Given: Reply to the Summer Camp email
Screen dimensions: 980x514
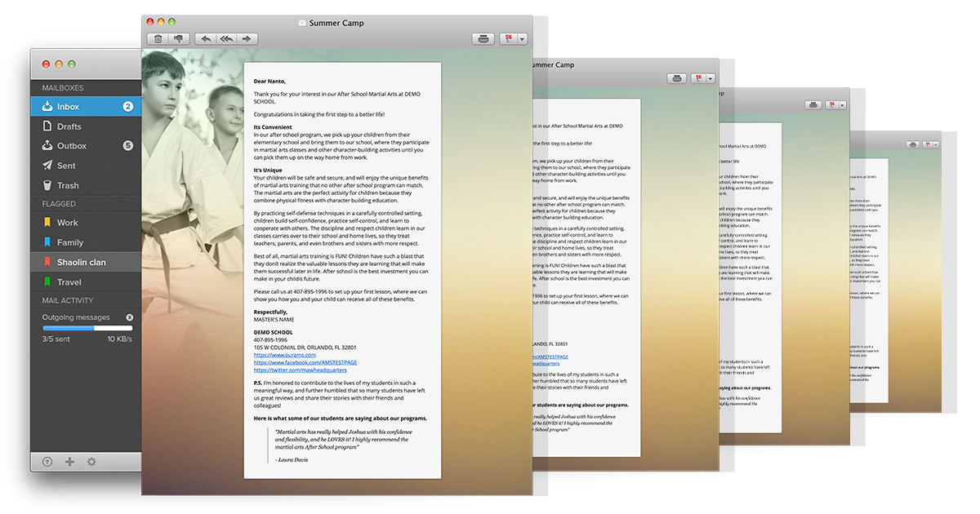Looking at the screenshot, I should pos(206,39).
